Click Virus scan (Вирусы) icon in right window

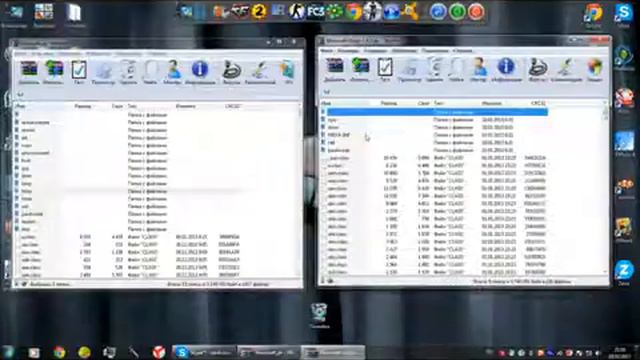point(538,69)
